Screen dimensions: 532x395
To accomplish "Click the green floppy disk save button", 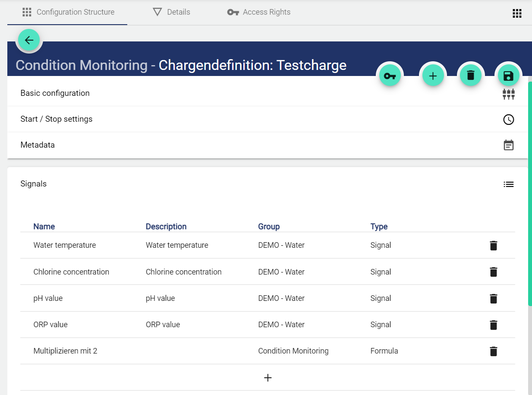I will [x=509, y=76].
